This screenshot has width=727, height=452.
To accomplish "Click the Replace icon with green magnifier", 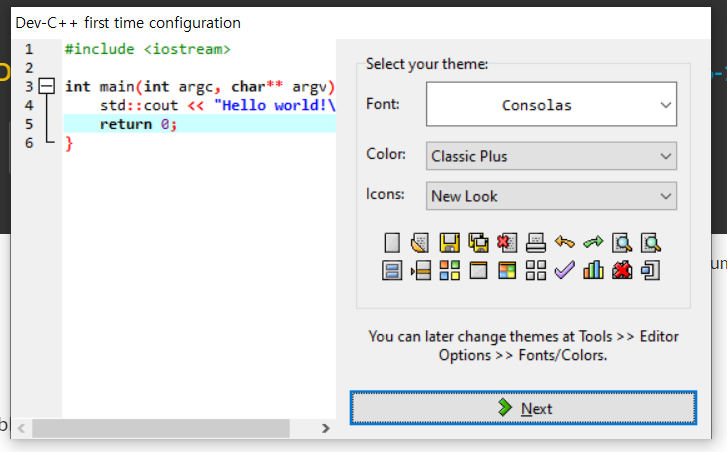I will click(x=650, y=242).
